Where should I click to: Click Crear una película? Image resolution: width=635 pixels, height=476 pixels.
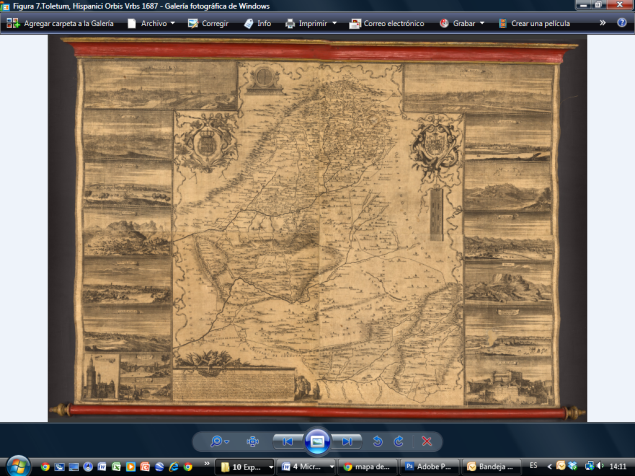pos(534,23)
